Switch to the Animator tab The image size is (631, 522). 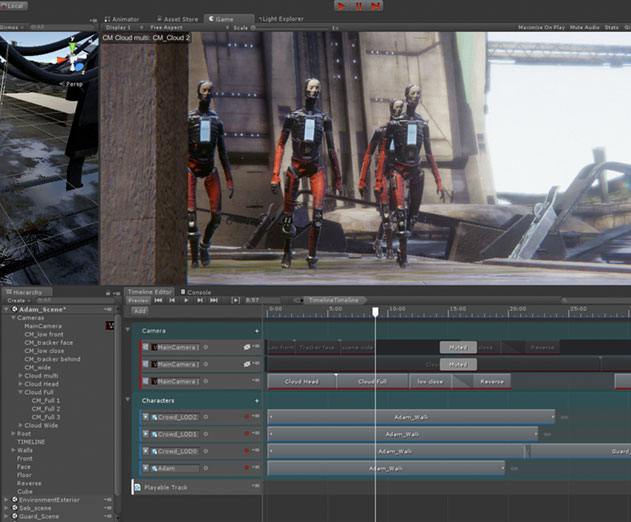(122, 19)
